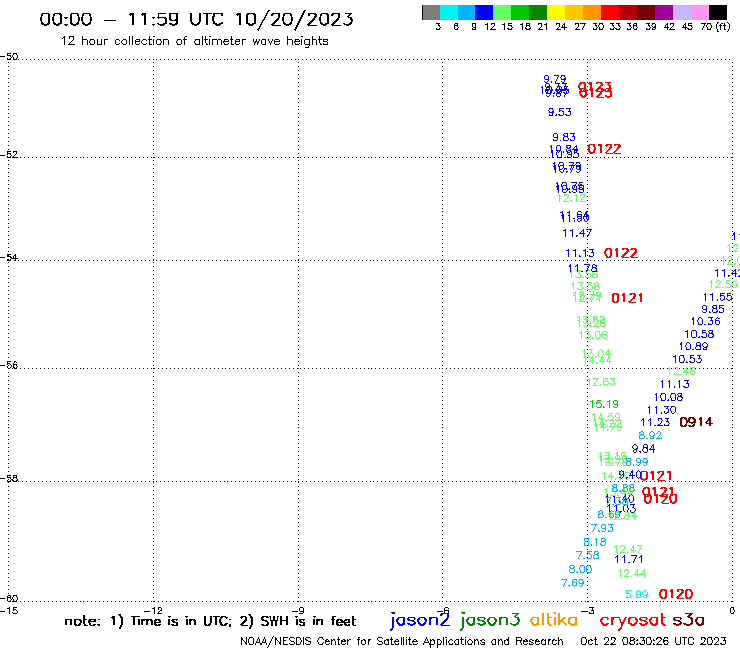
Task: Click the 10.89 wave height value
Action: (694, 346)
